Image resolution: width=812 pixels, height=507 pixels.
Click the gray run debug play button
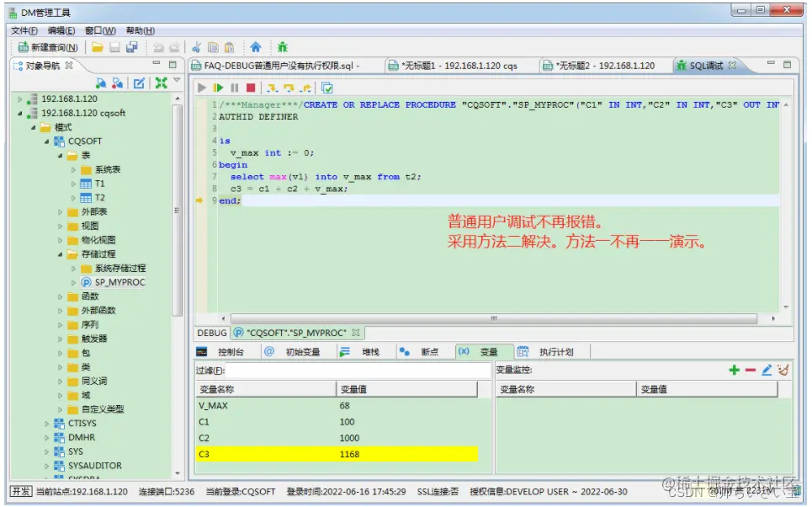point(202,88)
